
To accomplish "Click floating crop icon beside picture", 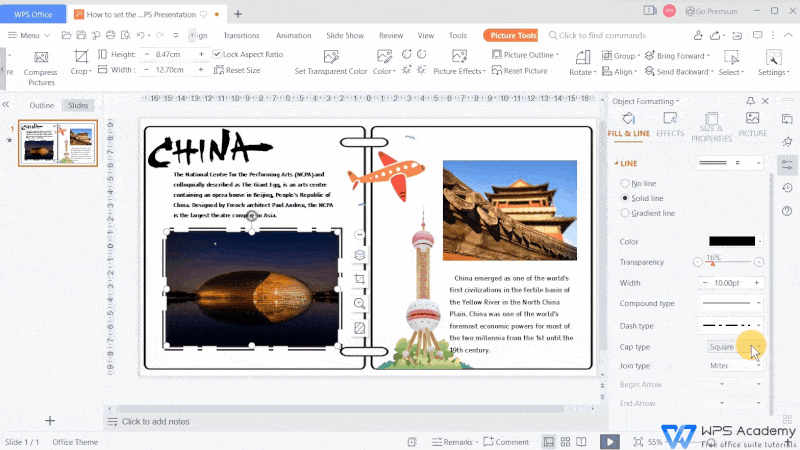I will (360, 279).
